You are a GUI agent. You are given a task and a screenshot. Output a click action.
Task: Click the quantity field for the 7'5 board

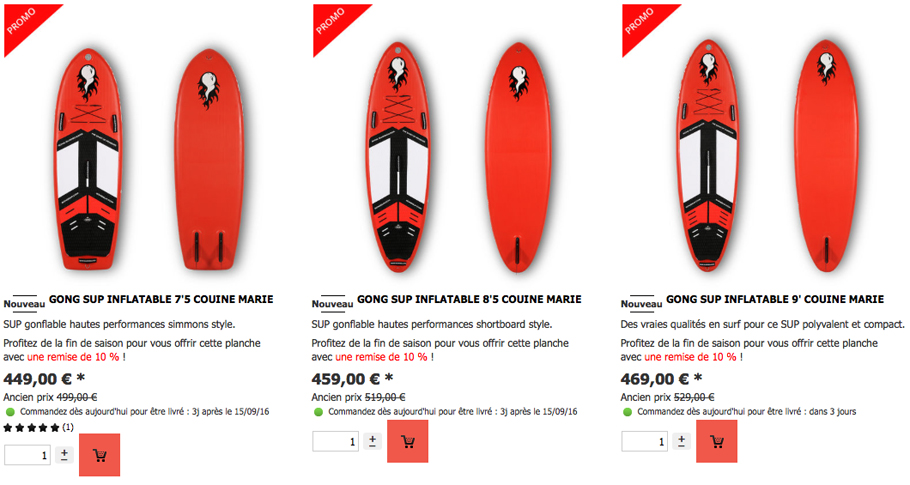tap(27, 455)
